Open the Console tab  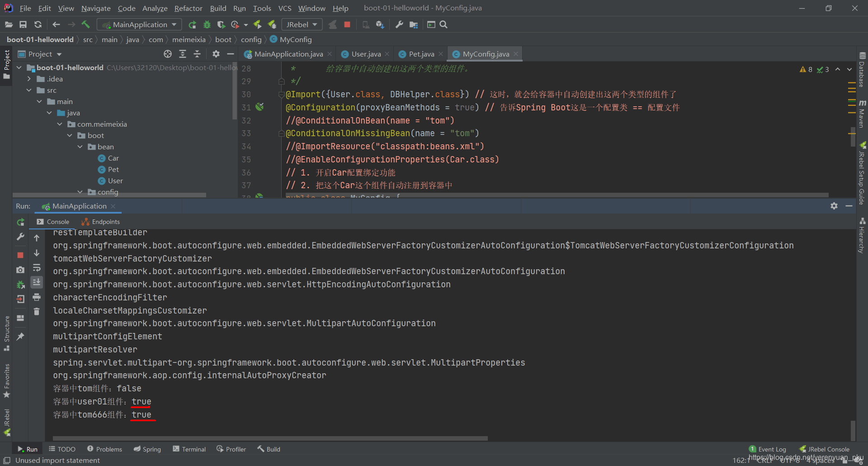[53, 222]
